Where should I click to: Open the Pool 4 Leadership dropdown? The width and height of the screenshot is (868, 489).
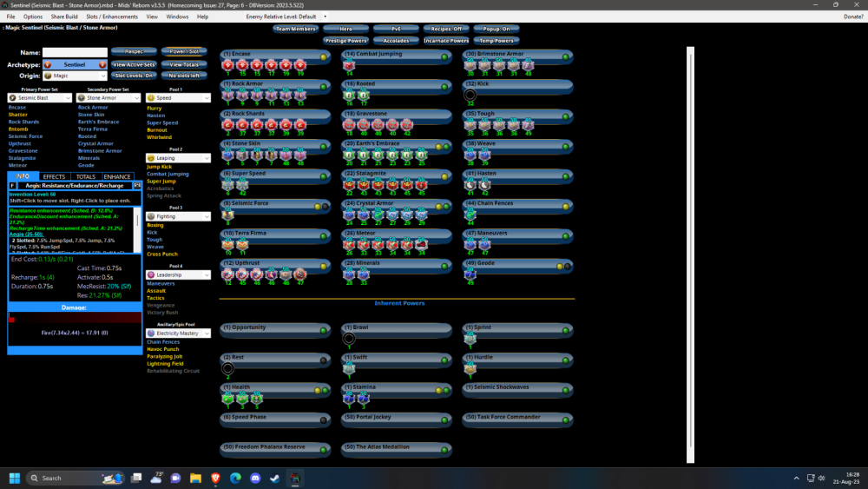(178, 274)
